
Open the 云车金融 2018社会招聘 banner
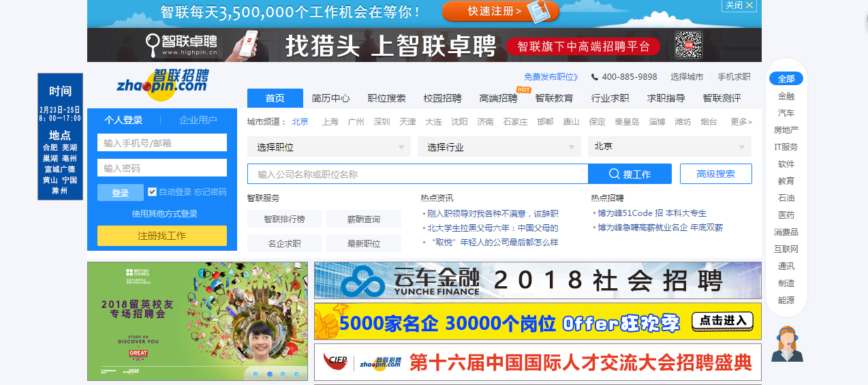[x=538, y=280]
